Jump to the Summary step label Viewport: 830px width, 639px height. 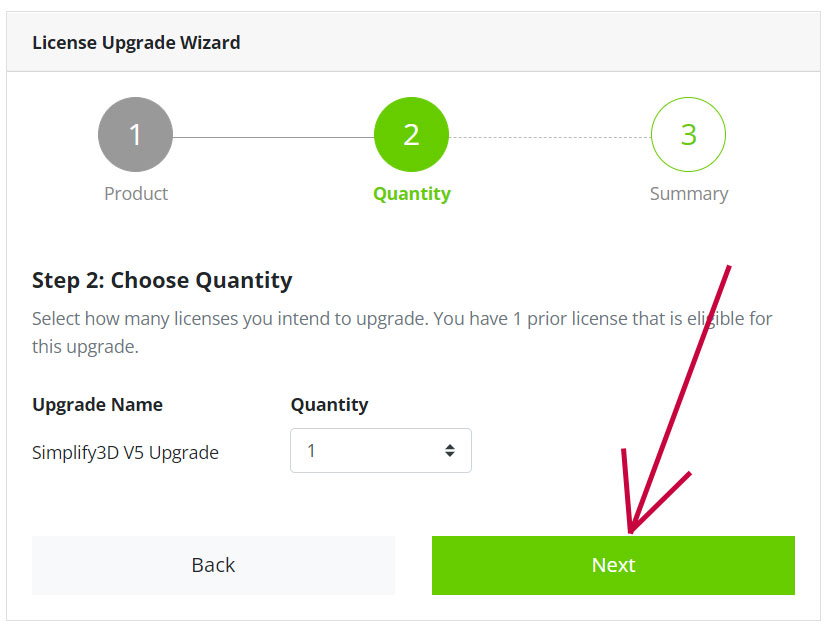[688, 194]
